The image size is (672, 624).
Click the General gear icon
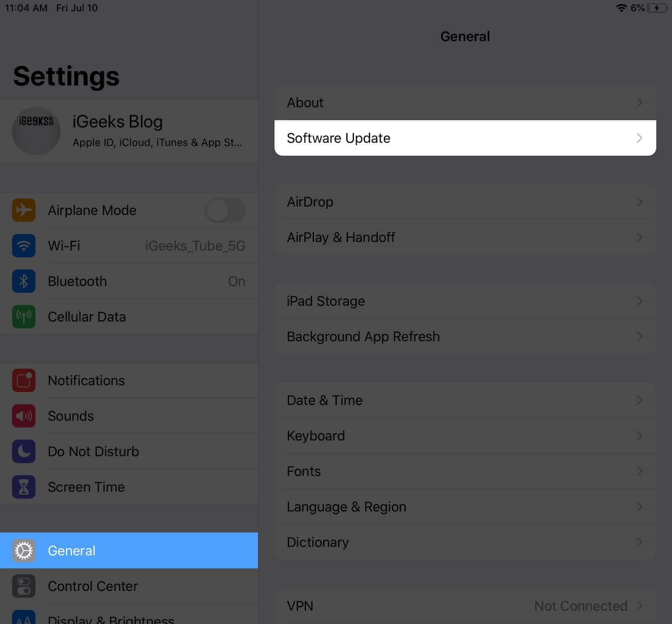pos(24,550)
